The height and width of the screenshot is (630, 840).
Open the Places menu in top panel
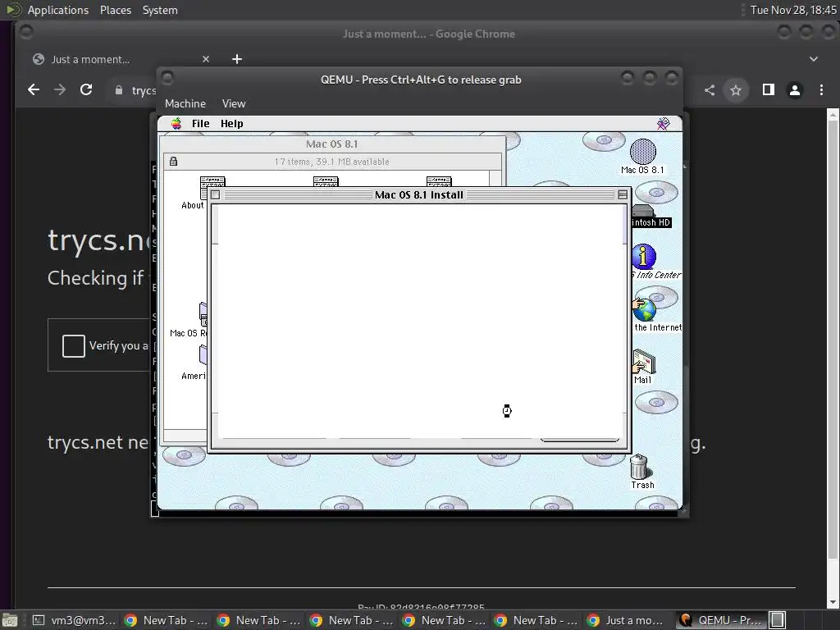tap(115, 10)
